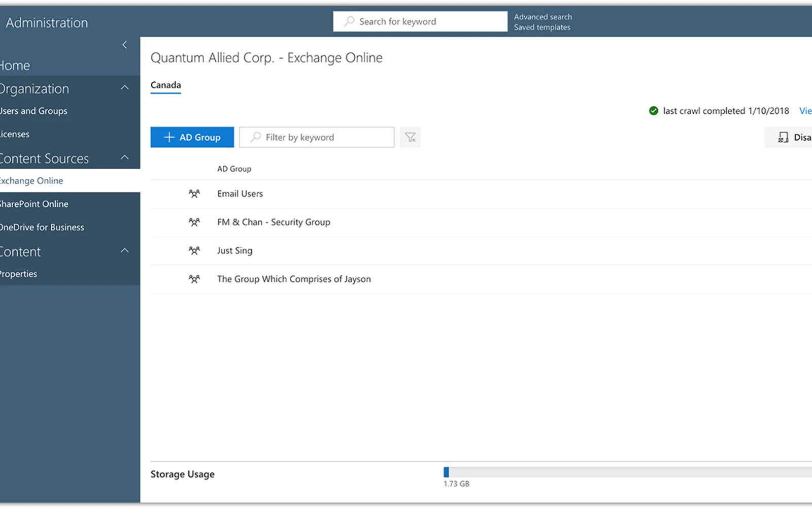Click the green crawl completed checkmark icon

coord(654,111)
